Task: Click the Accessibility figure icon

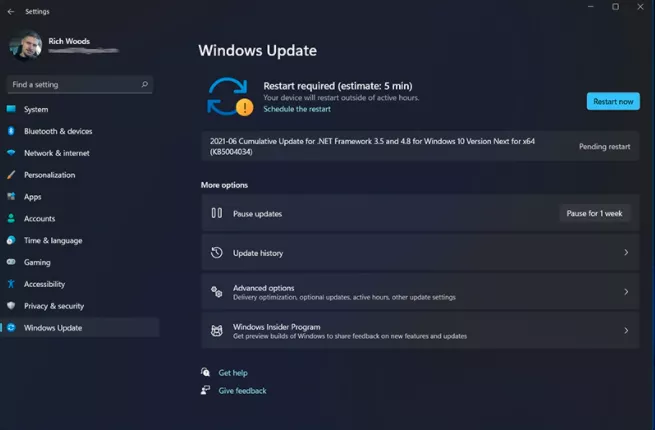Action: click(x=11, y=284)
